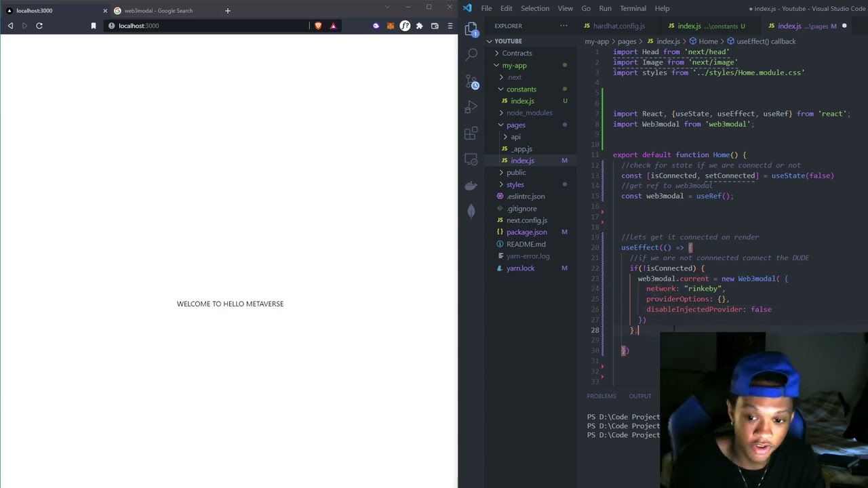The height and width of the screenshot is (488, 868).
Task: Expand the public folder
Action: 515,172
